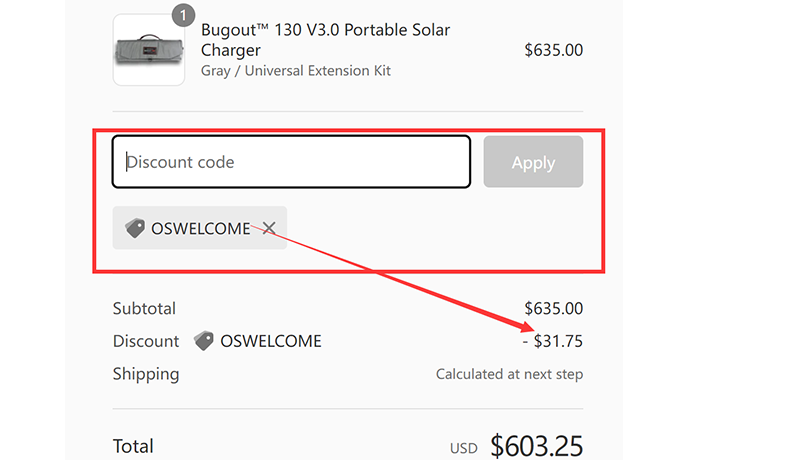The height and width of the screenshot is (460, 800).
Task: Select the Bugout 130 V3.0 product title
Action: pos(325,40)
